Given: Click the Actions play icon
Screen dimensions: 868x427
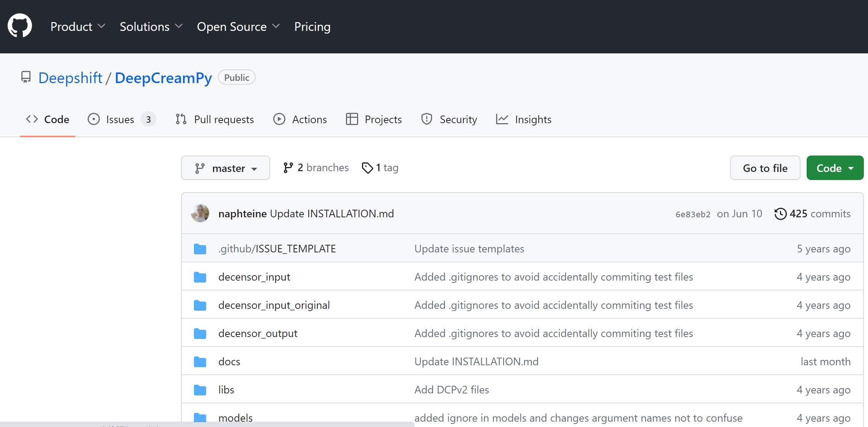Looking at the screenshot, I should pyautogui.click(x=279, y=119).
